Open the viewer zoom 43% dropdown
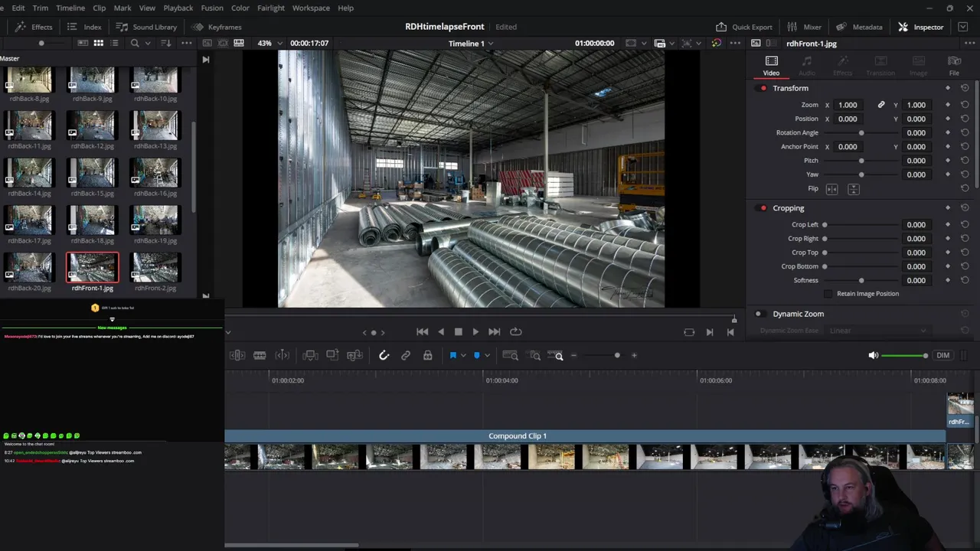 click(269, 43)
